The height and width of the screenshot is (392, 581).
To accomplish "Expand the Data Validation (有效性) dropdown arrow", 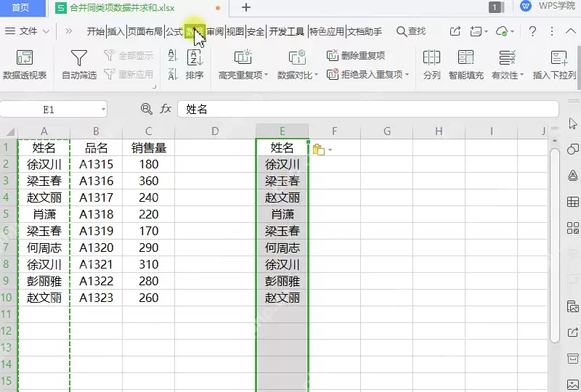I will (521, 75).
